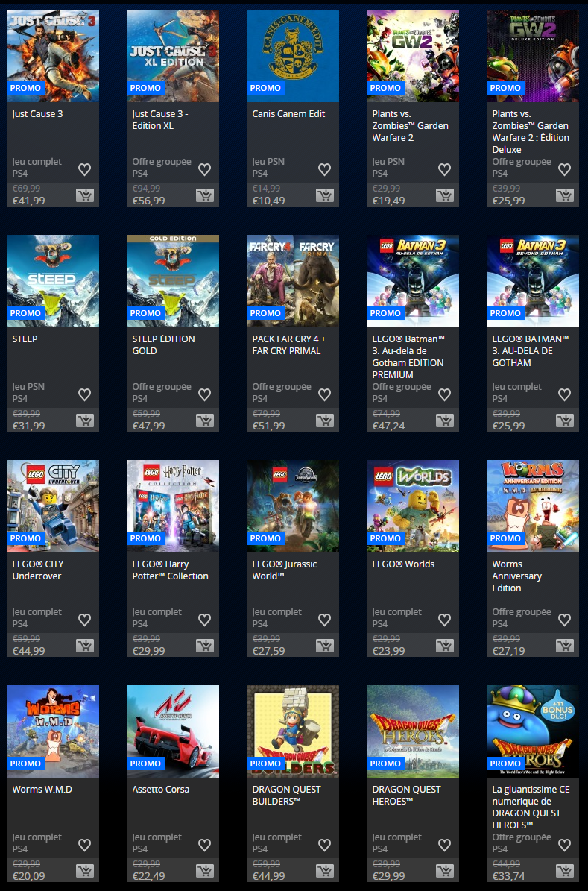The width and height of the screenshot is (588, 891).
Task: Open DRAGON QUEST HEROES title link
Action: coord(406,795)
